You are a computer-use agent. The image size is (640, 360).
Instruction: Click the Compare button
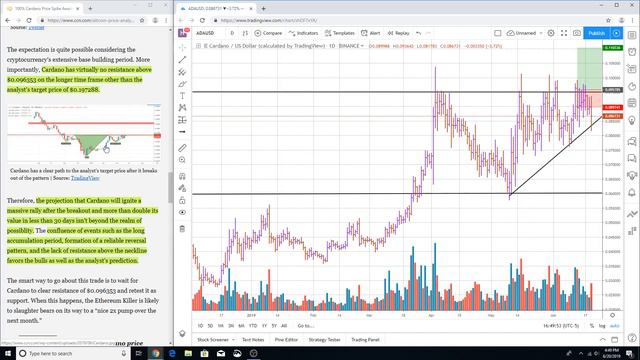click(268, 33)
